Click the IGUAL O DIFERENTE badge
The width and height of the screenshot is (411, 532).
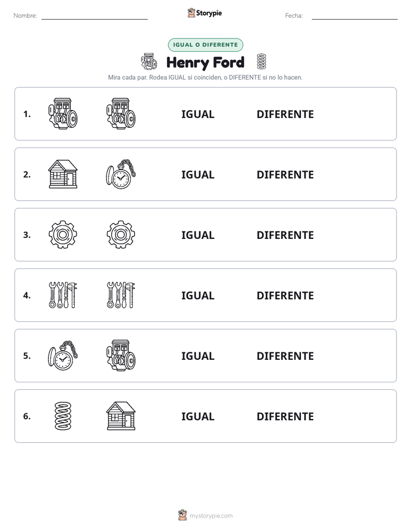pos(205,45)
